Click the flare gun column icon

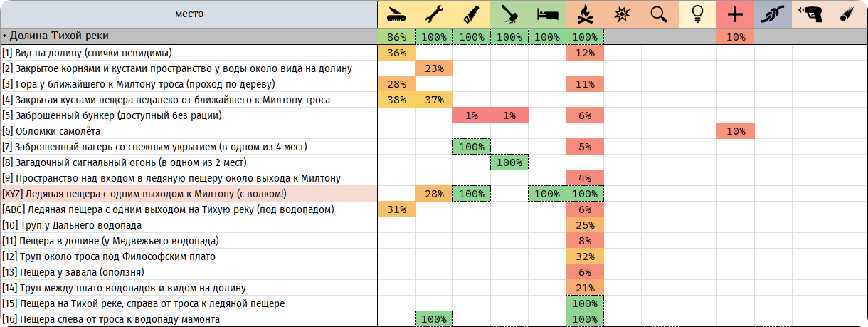[x=811, y=14]
